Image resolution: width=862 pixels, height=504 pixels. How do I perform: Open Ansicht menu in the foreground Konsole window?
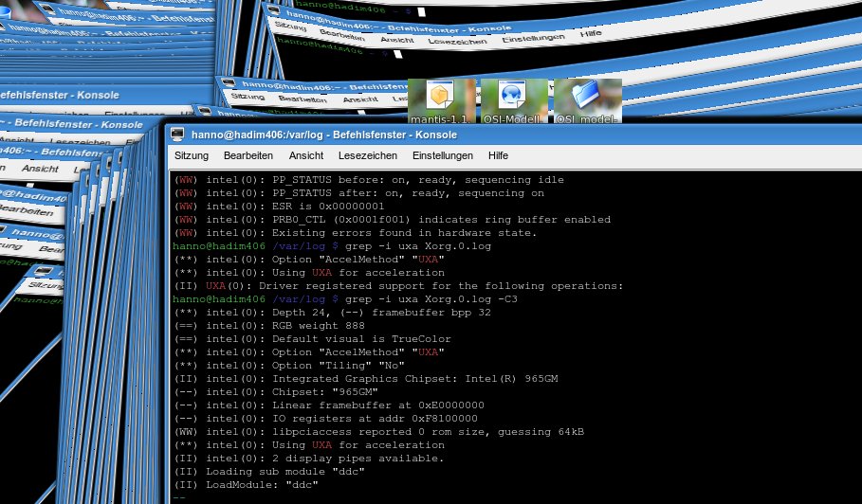(306, 155)
